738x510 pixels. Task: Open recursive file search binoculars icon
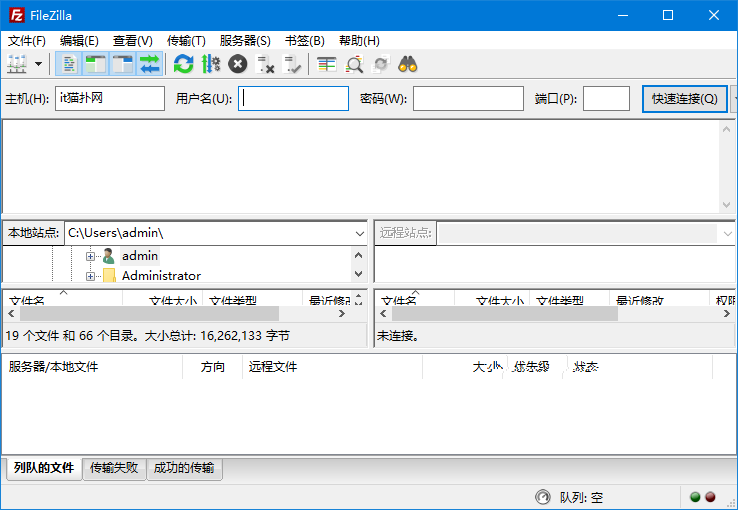[408, 64]
